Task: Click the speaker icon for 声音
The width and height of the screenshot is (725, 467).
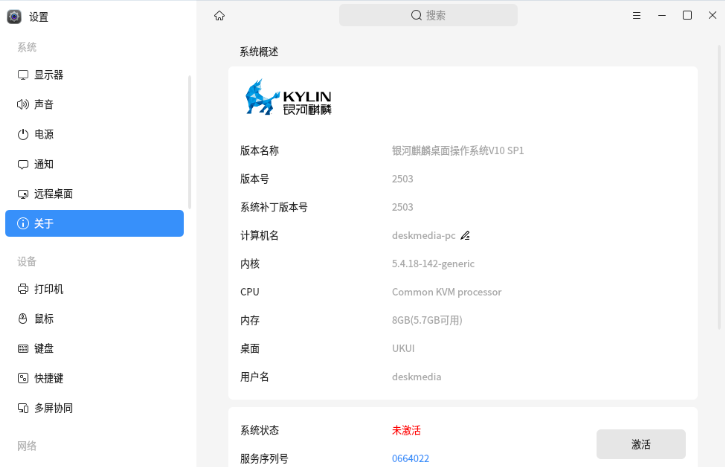Action: [x=23, y=104]
